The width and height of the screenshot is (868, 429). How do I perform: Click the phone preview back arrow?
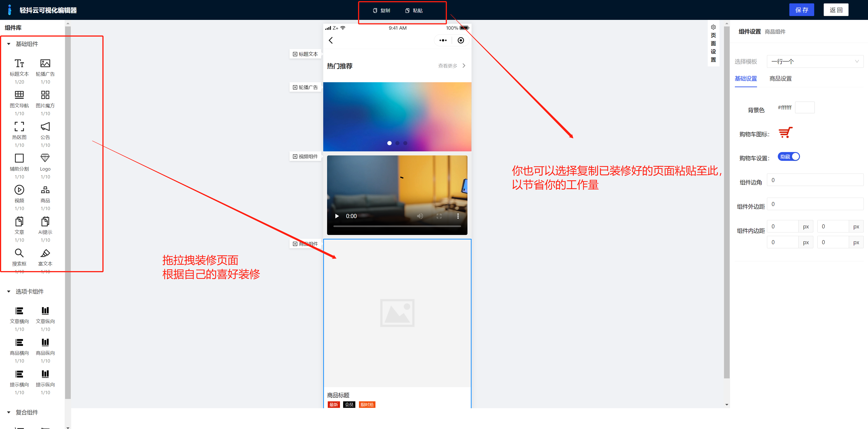pyautogui.click(x=330, y=40)
